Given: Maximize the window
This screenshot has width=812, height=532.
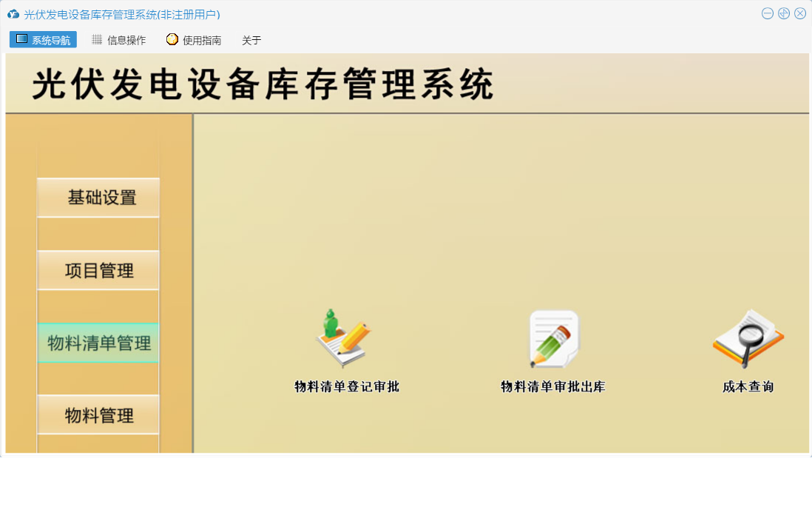Looking at the screenshot, I should pyautogui.click(x=784, y=14).
